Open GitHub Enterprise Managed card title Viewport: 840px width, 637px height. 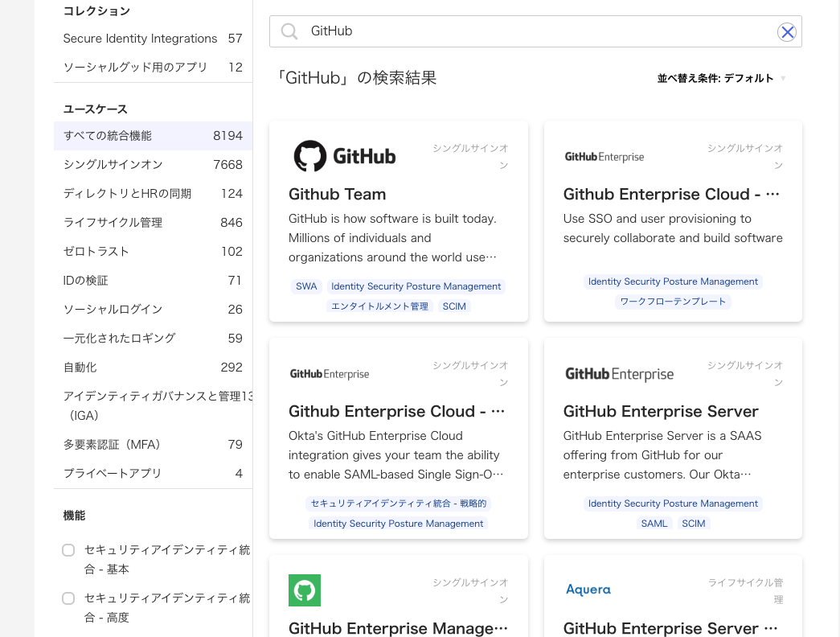pyautogui.click(x=398, y=628)
